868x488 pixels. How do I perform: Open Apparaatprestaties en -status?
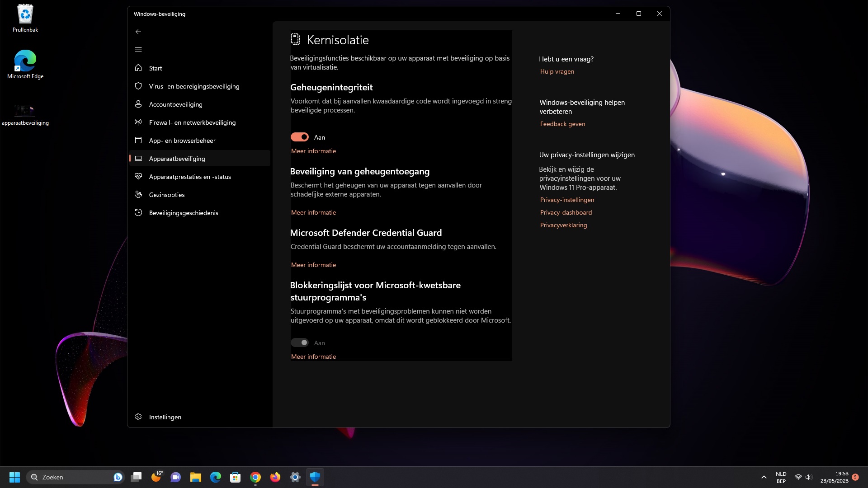[x=199, y=177]
